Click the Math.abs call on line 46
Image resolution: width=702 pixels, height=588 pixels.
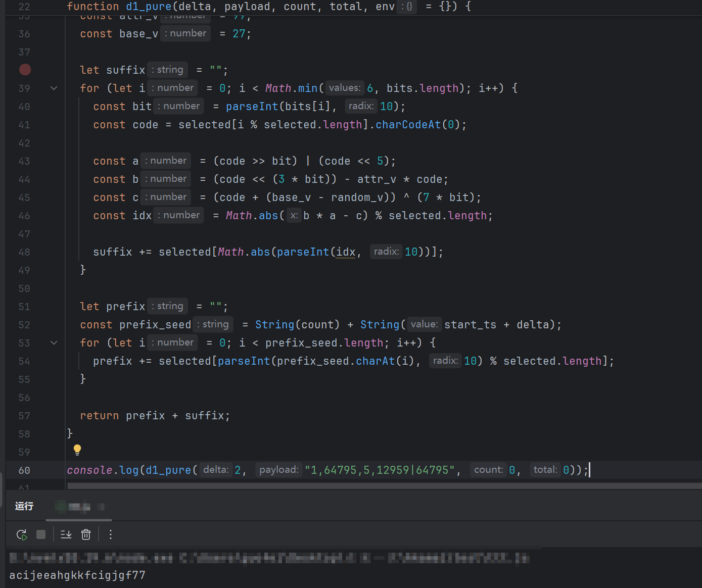[252, 216]
